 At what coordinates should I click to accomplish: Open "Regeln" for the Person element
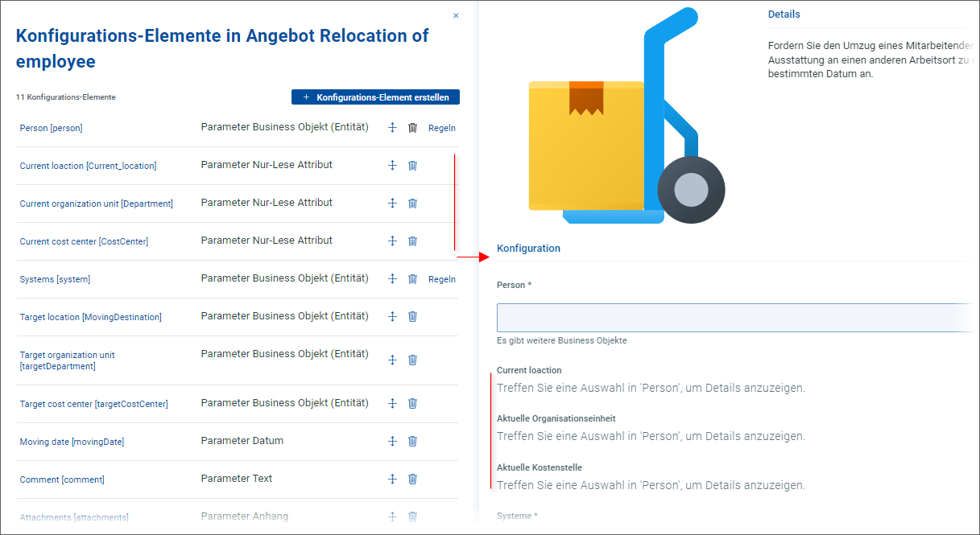coord(441,127)
